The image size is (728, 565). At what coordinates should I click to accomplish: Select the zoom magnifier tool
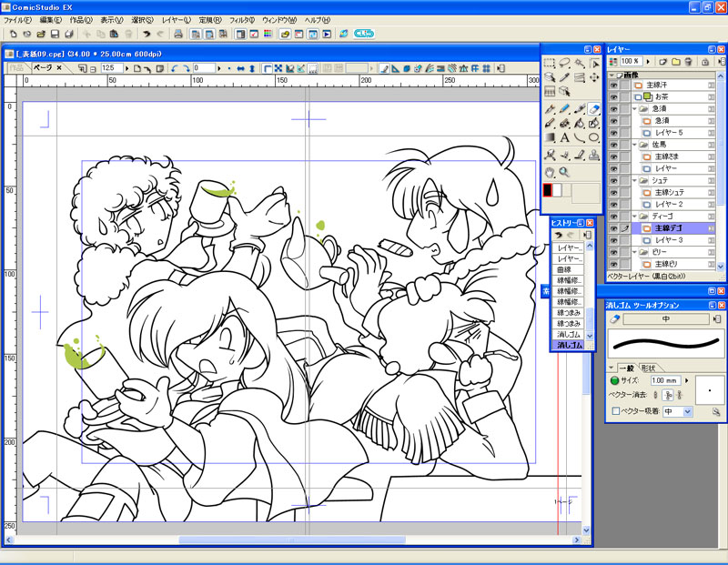click(564, 172)
